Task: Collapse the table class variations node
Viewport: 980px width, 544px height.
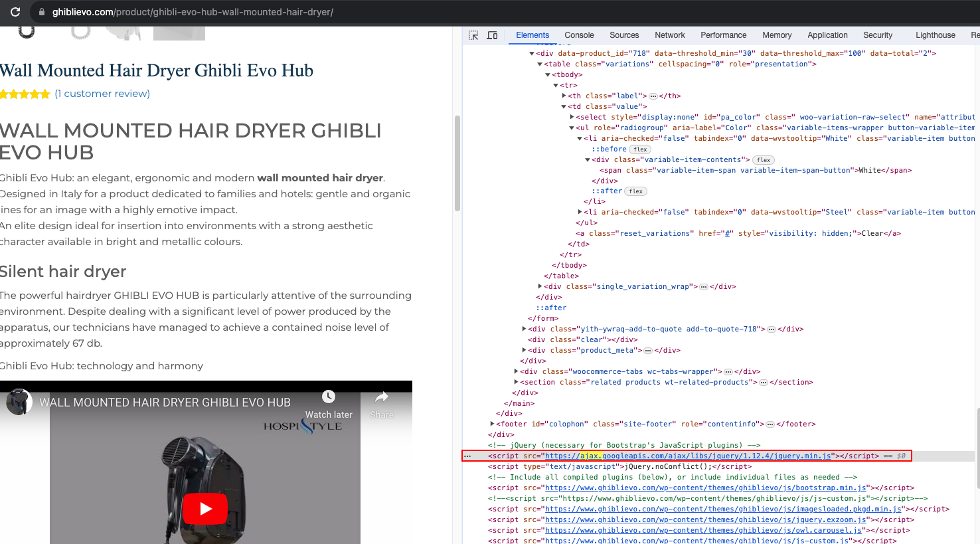Action: point(540,64)
